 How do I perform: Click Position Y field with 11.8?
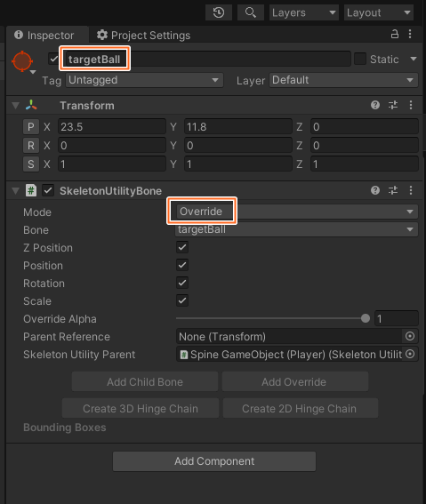pos(238,127)
